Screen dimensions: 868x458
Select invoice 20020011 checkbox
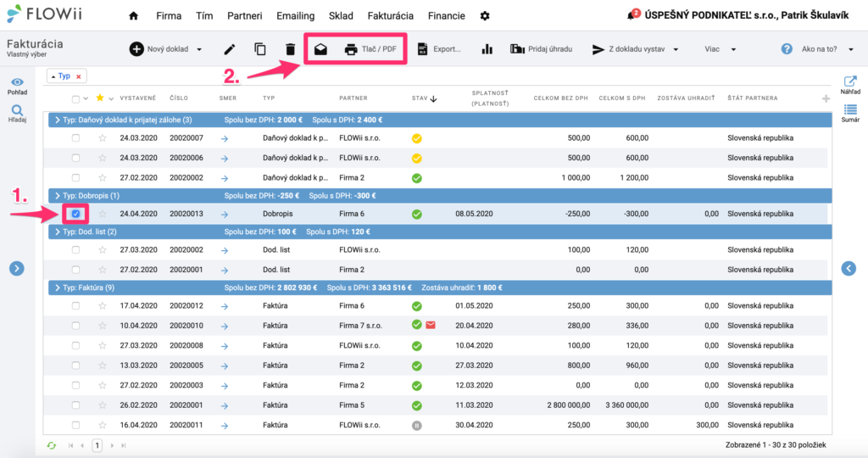(75, 425)
